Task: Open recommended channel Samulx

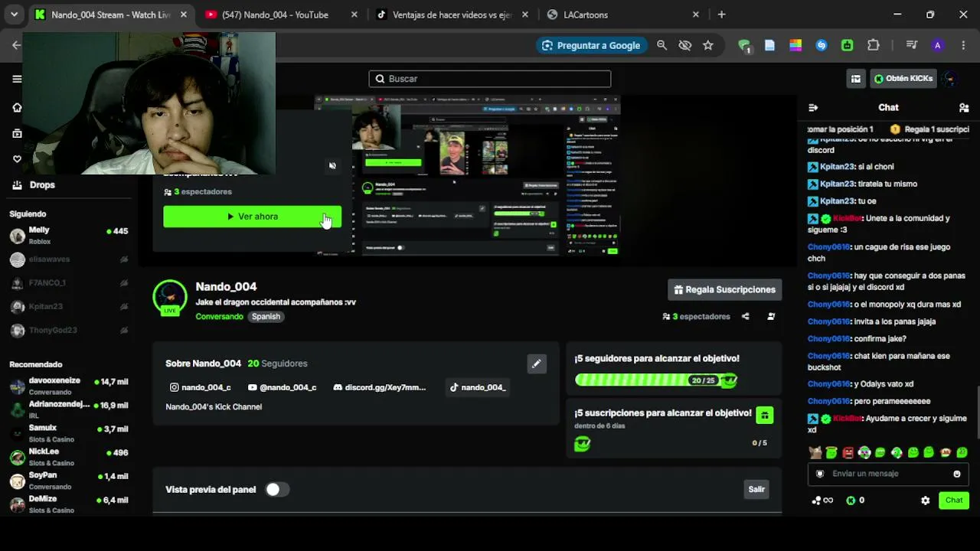Action: click(69, 433)
